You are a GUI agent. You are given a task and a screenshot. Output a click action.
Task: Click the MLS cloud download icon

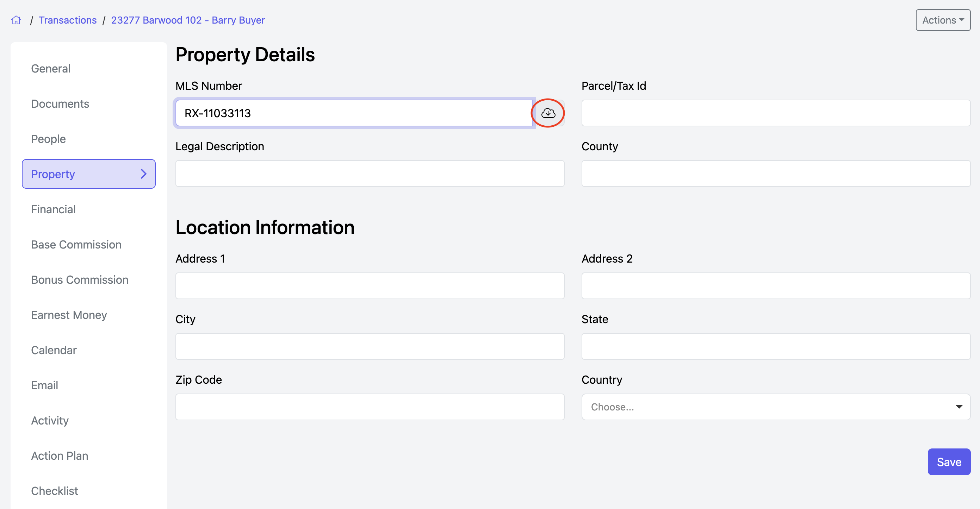click(548, 113)
